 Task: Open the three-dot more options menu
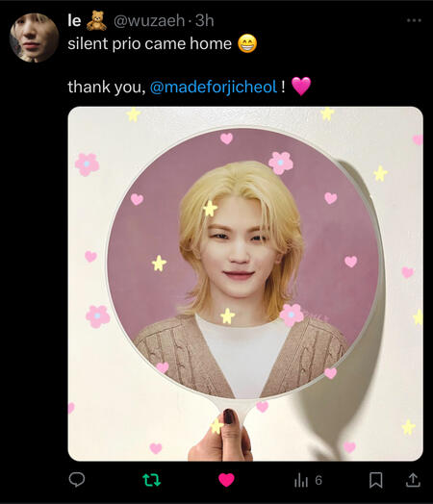point(414,20)
